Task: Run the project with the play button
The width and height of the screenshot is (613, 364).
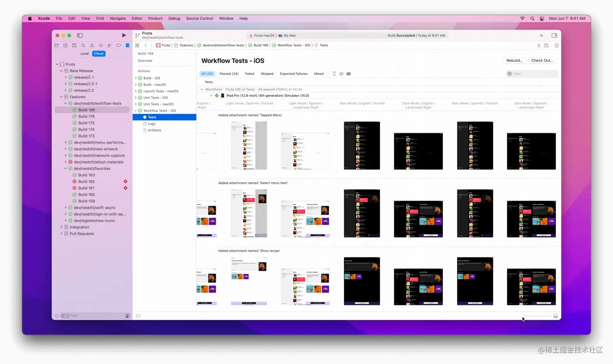Action: pos(124,35)
